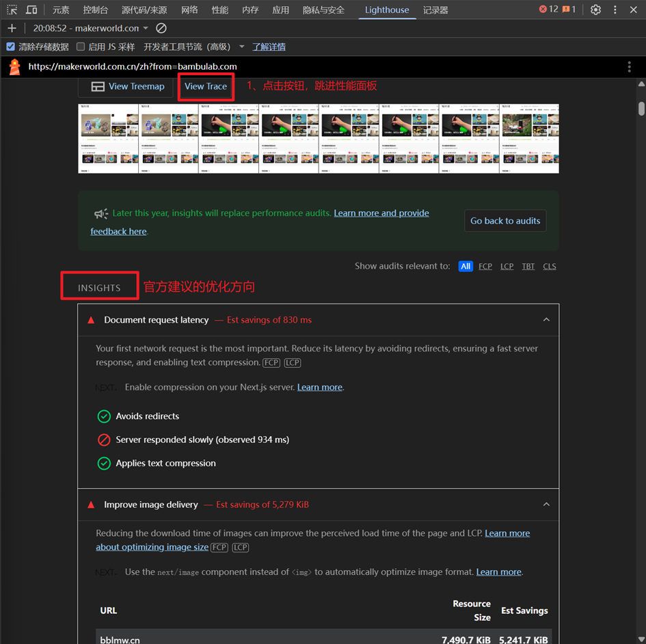Collapse the Document request latency section
This screenshot has width=646, height=644.
click(546, 320)
